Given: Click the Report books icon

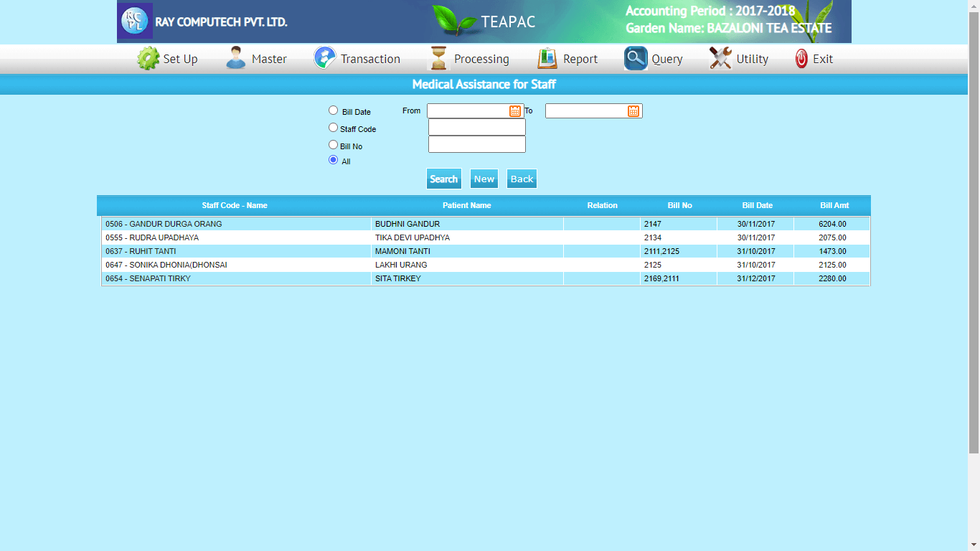Looking at the screenshot, I should [x=547, y=58].
